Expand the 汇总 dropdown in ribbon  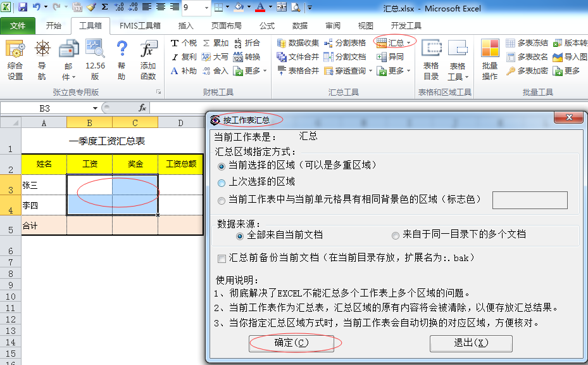(x=397, y=43)
